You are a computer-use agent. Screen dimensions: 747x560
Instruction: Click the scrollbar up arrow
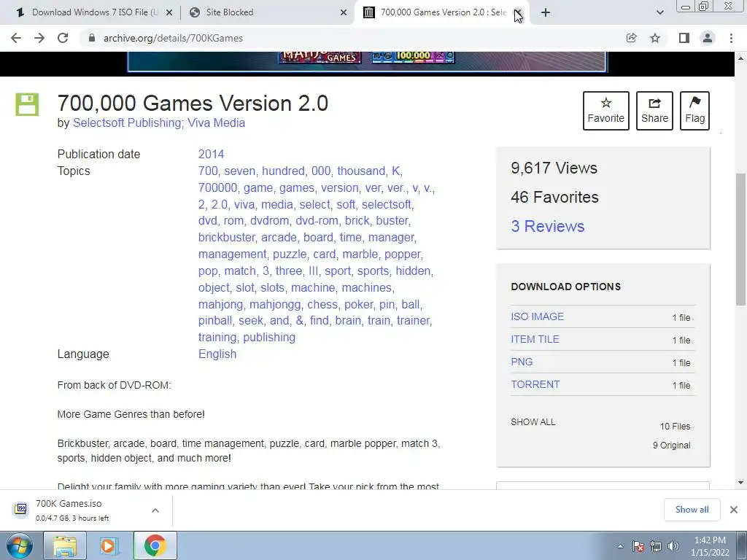[740, 58]
